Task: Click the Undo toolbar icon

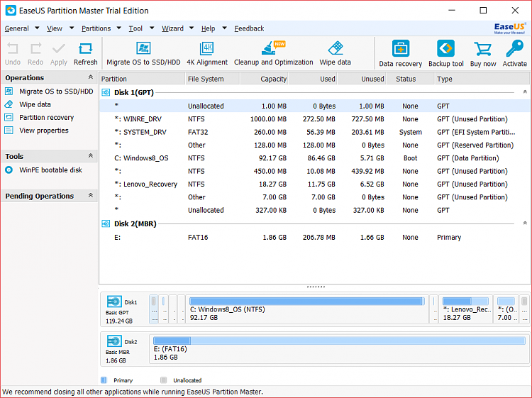Action: (x=13, y=49)
